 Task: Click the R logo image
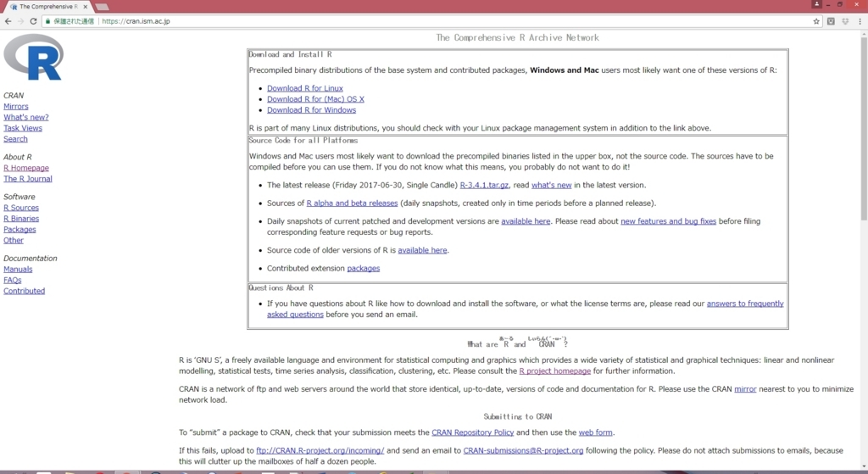click(33, 57)
